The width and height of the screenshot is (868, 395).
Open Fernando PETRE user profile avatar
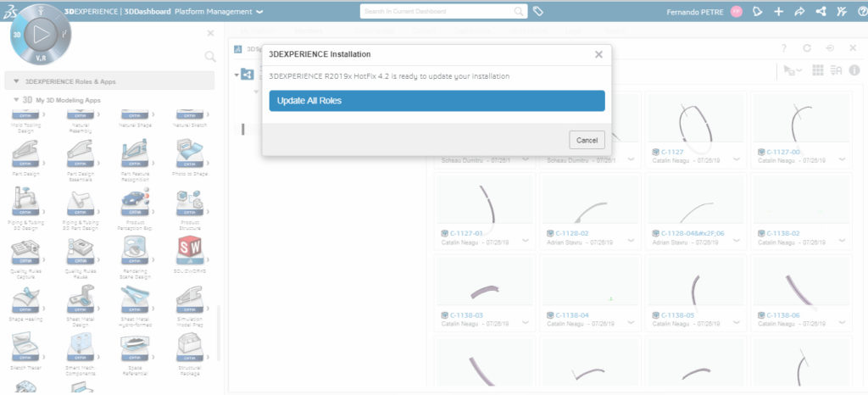click(736, 11)
